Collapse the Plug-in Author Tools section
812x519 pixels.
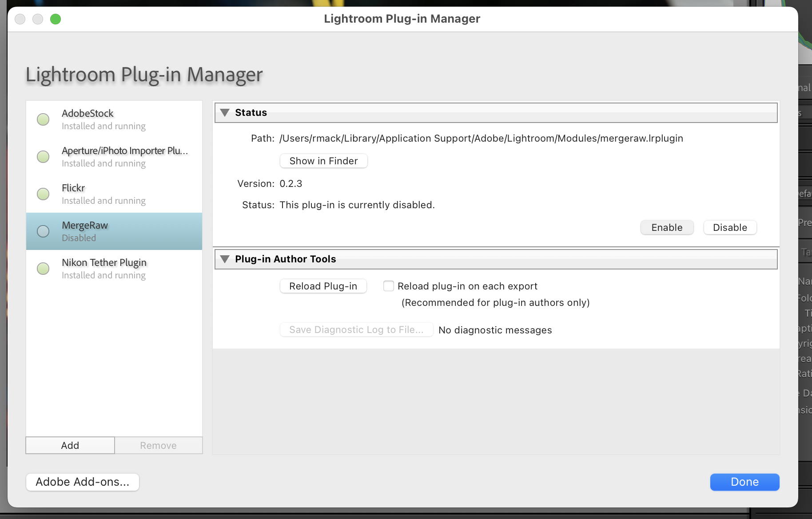click(x=225, y=259)
